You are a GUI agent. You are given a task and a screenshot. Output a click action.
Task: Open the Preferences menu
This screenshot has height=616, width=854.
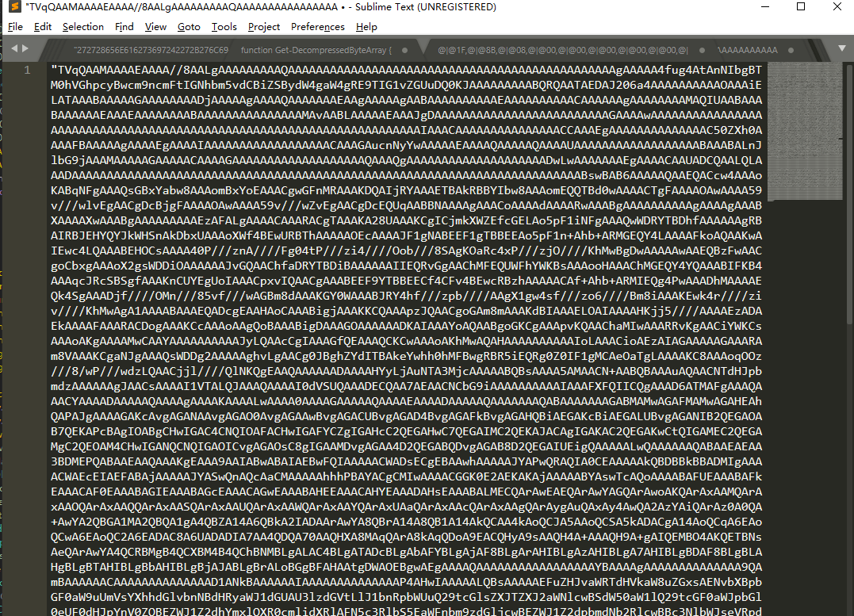[317, 27]
